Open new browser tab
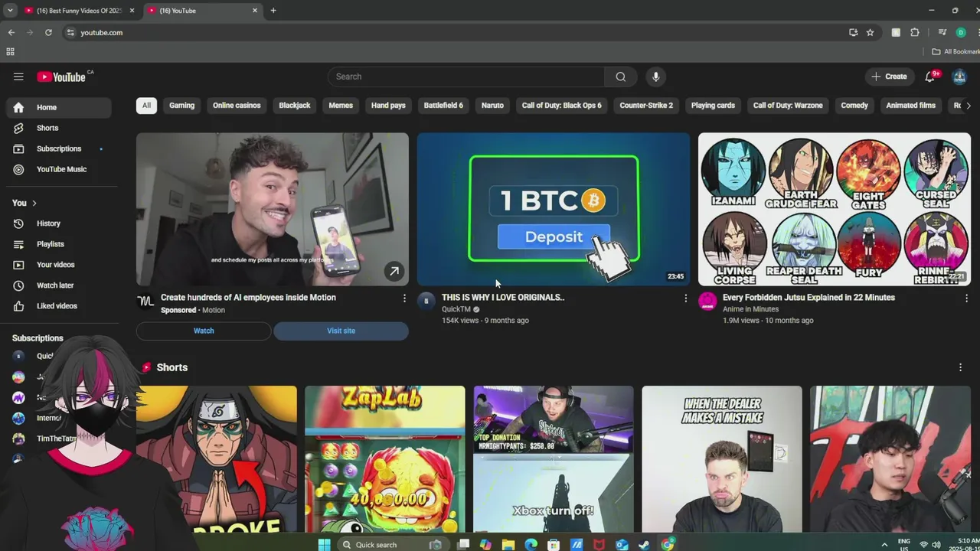980x551 pixels. [x=273, y=11]
